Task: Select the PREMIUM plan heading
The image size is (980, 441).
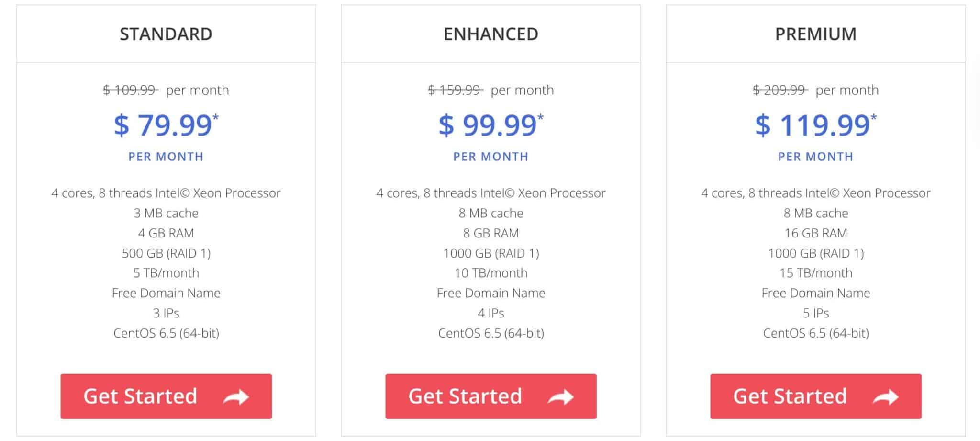Action: point(816,34)
